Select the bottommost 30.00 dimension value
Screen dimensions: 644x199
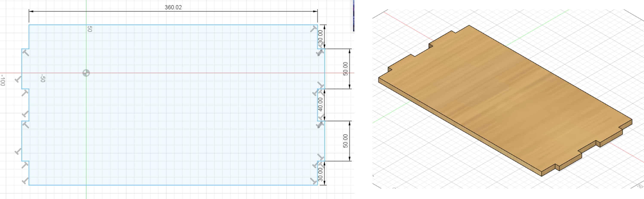click(320, 174)
